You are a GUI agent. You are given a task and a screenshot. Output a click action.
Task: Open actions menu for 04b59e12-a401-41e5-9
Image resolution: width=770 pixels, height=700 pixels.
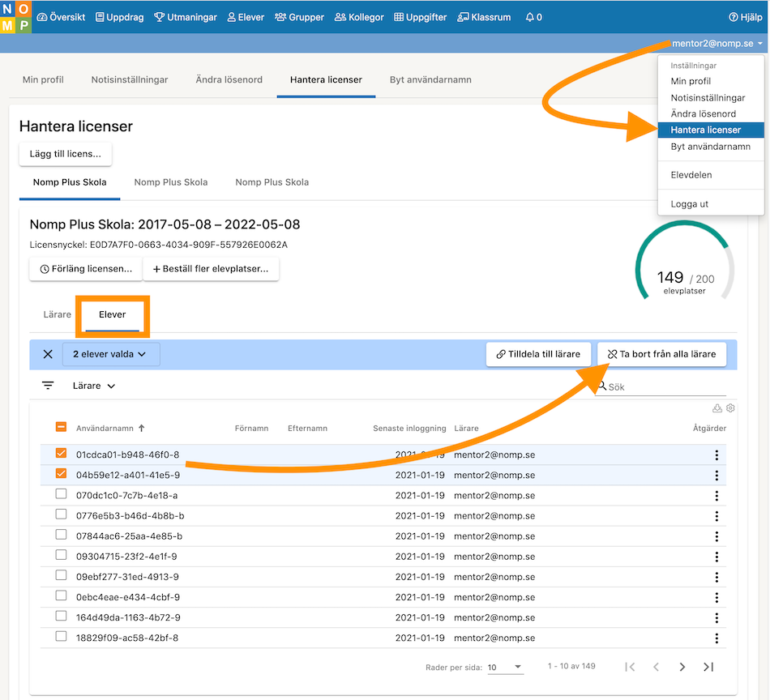(x=717, y=476)
